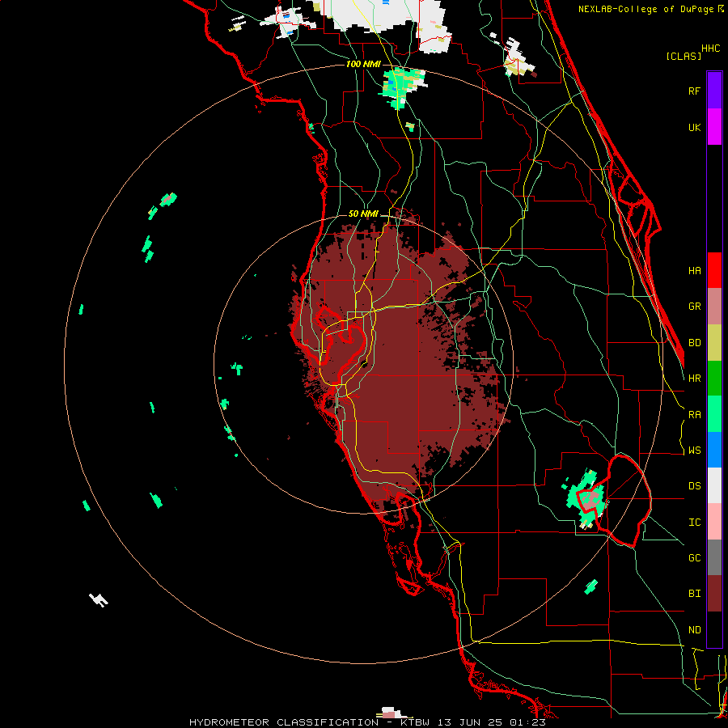Image resolution: width=728 pixels, height=728 pixels.
Task: Click the 'GC' legend label
Action: pyautogui.click(x=694, y=558)
